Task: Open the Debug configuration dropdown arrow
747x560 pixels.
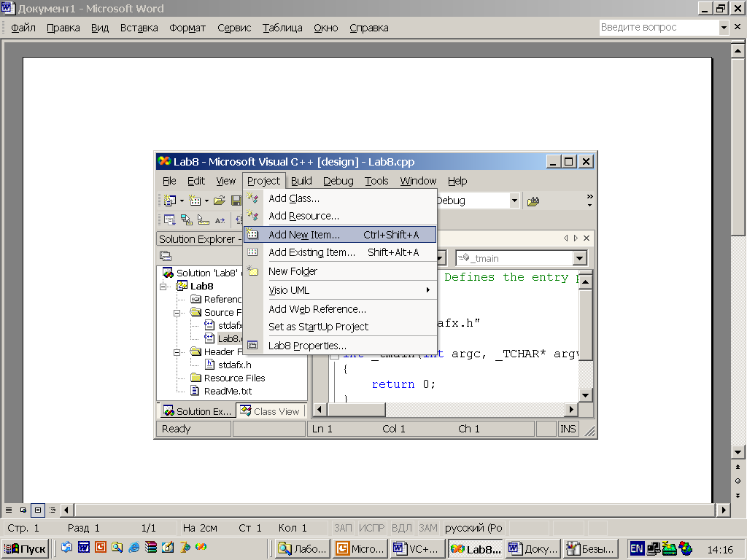Action: (514, 201)
